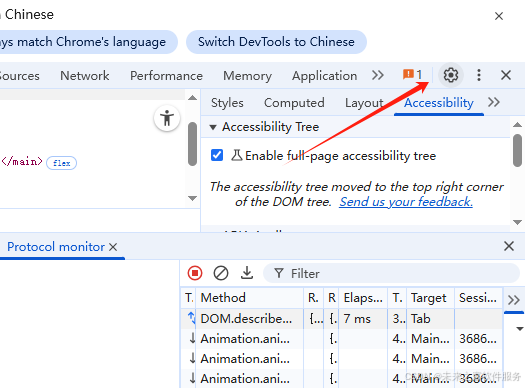Click the DOM tree scrollbar thumb
Screen dimensions: 525x388
(x=192, y=144)
